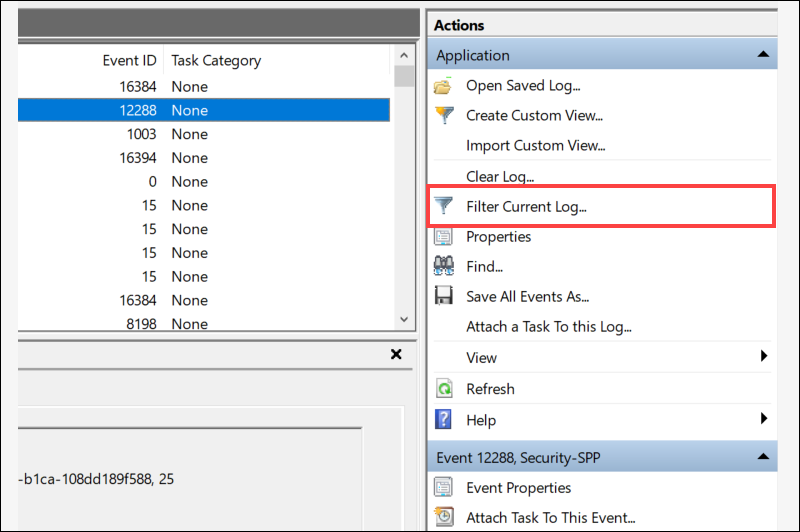This screenshot has width=800, height=532.
Task: Open Event Properties action
Action: tap(518, 488)
